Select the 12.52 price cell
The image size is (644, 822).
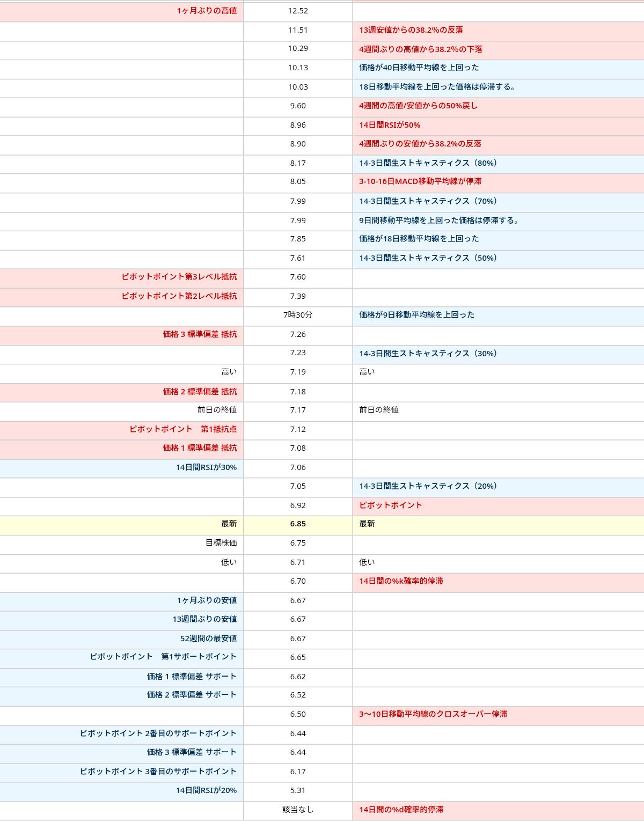pyautogui.click(x=298, y=11)
